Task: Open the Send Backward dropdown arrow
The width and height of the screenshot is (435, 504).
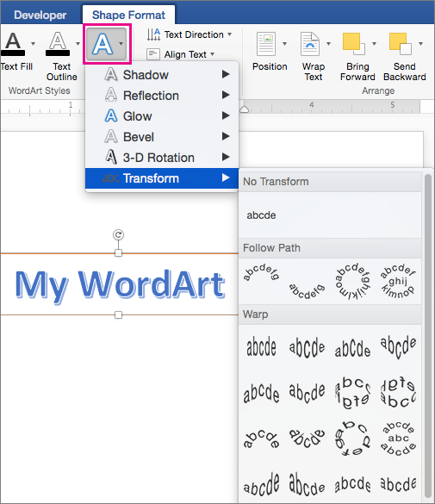Action: click(420, 43)
